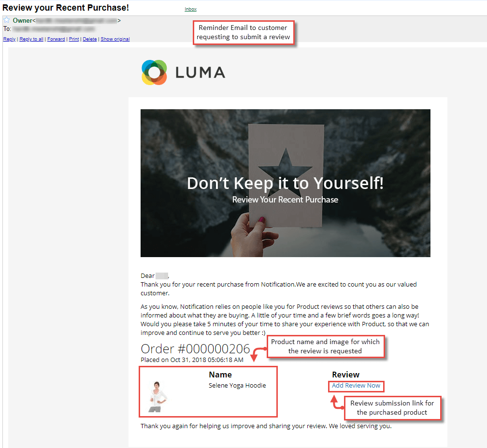487x448 pixels.
Task: Click the Name column heading
Action: click(220, 375)
